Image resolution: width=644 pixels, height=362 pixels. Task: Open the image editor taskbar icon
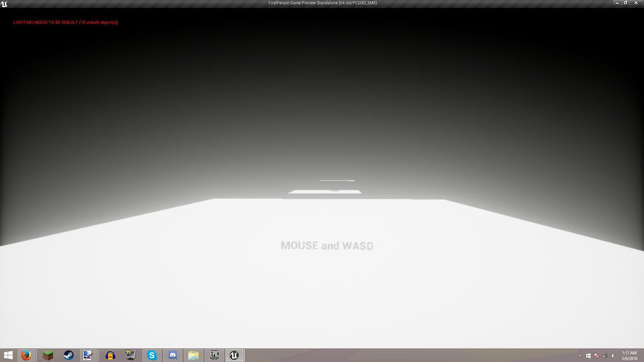click(88, 355)
